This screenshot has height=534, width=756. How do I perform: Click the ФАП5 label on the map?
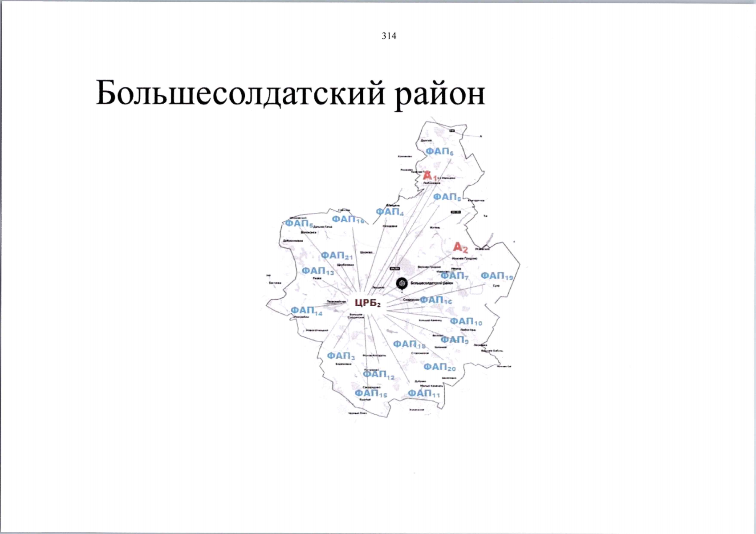point(299,224)
